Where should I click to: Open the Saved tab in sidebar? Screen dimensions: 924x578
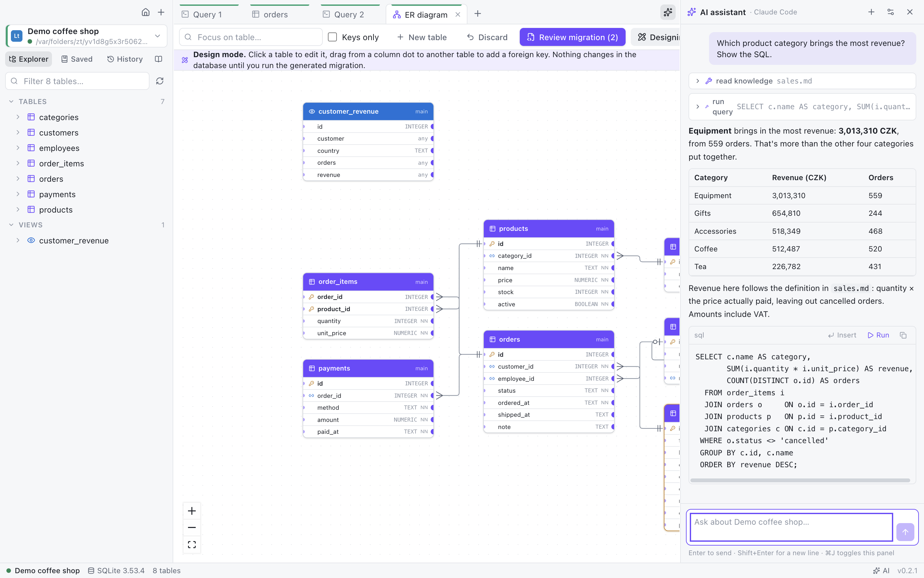pos(77,59)
